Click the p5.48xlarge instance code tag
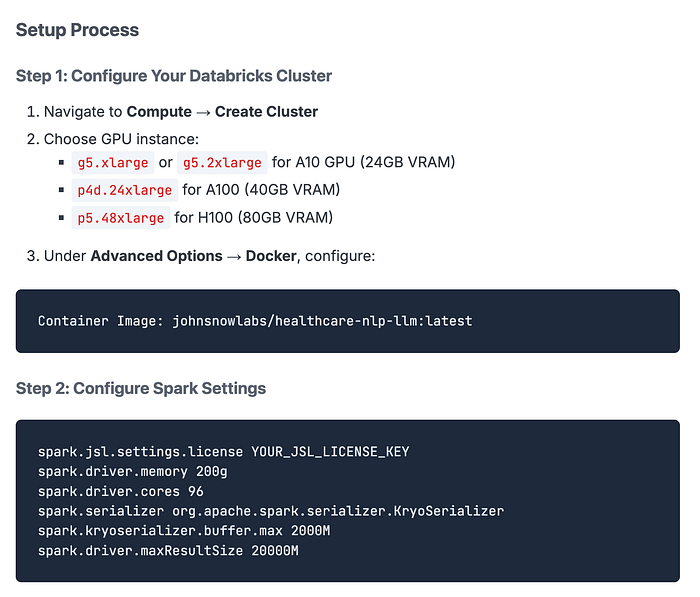 [121, 218]
